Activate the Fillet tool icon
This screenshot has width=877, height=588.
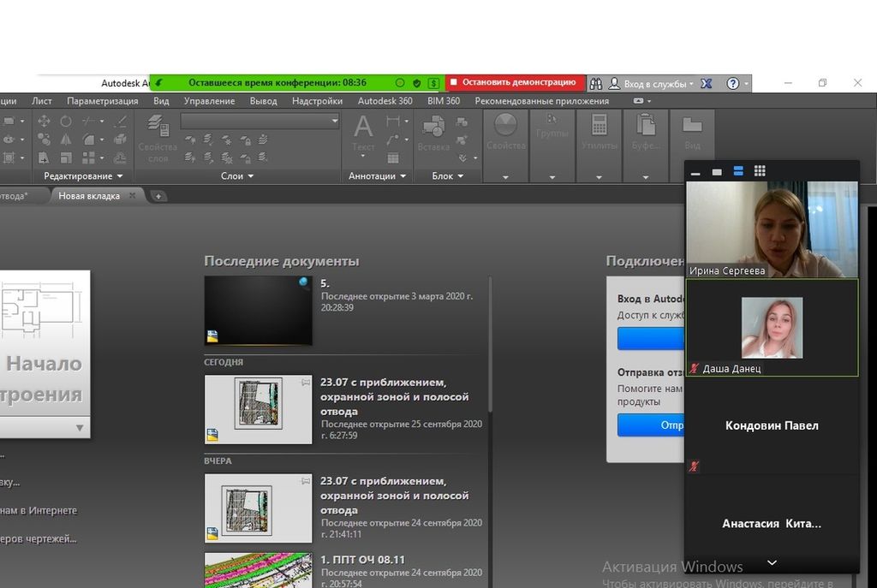coord(88,140)
